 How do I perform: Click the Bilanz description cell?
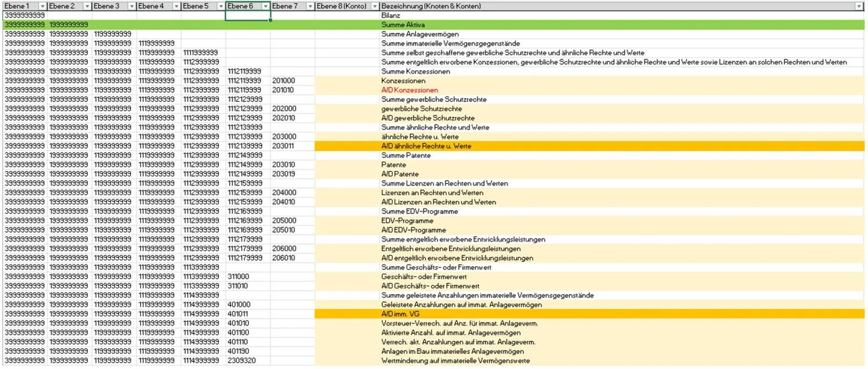click(x=390, y=15)
